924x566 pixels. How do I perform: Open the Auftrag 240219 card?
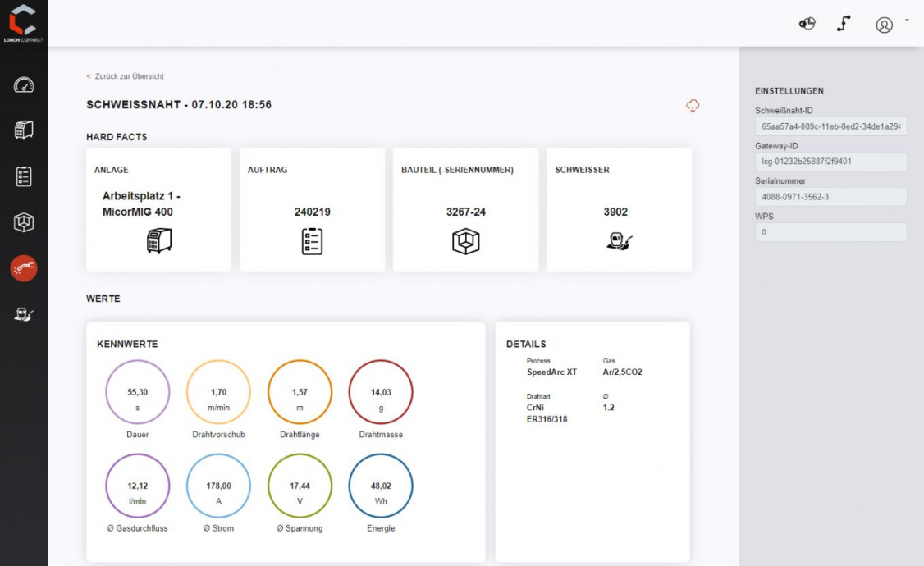(x=312, y=210)
